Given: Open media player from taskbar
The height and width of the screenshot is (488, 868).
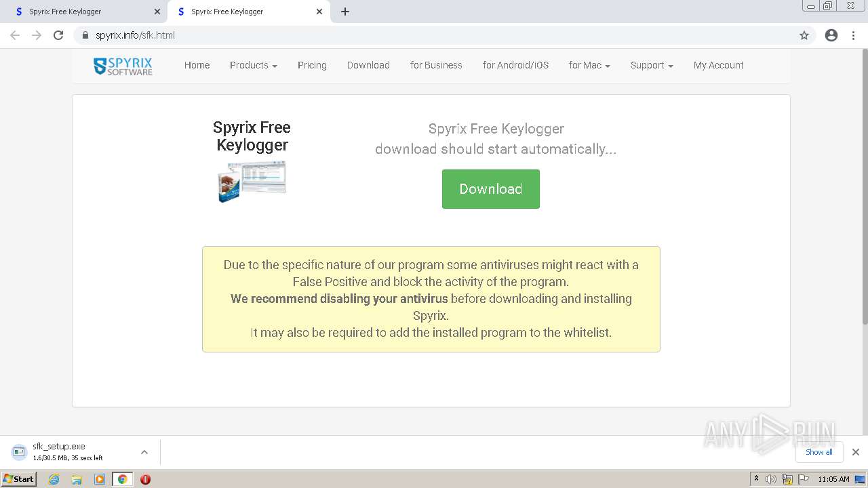Looking at the screenshot, I should (x=100, y=479).
